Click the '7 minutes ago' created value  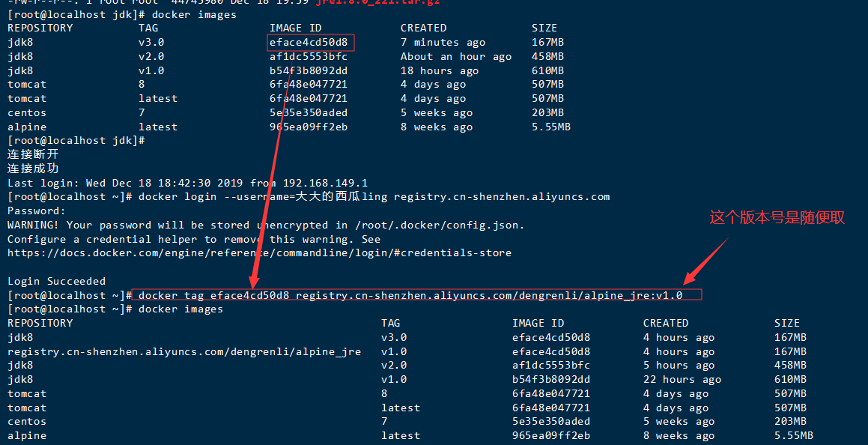443,43
